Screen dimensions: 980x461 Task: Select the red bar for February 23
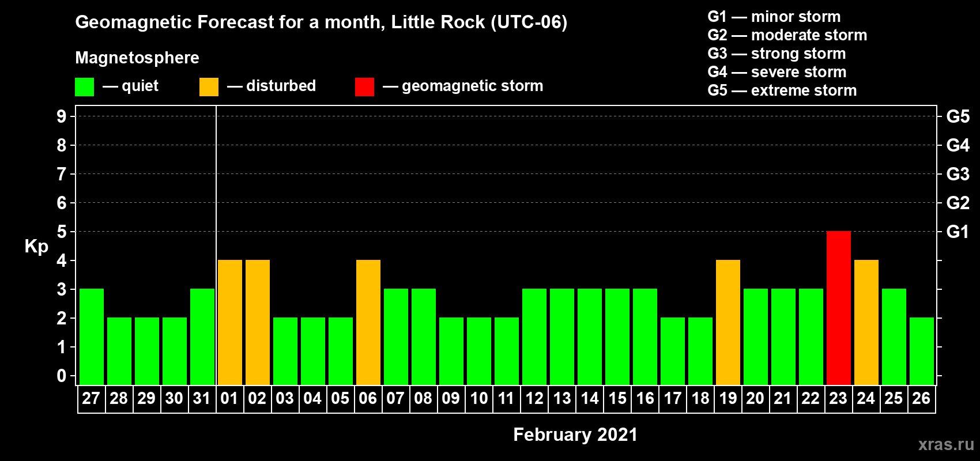pos(839,308)
